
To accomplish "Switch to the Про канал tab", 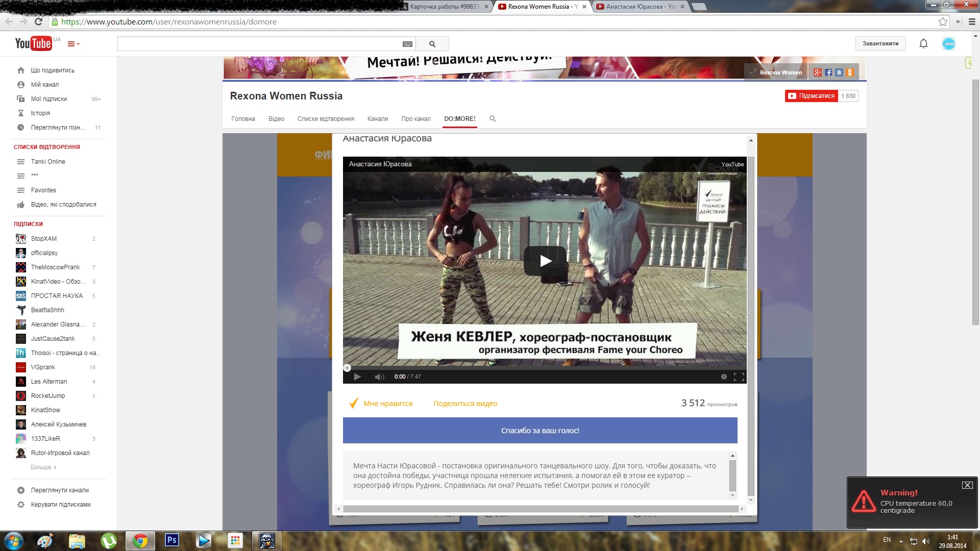I will point(416,119).
